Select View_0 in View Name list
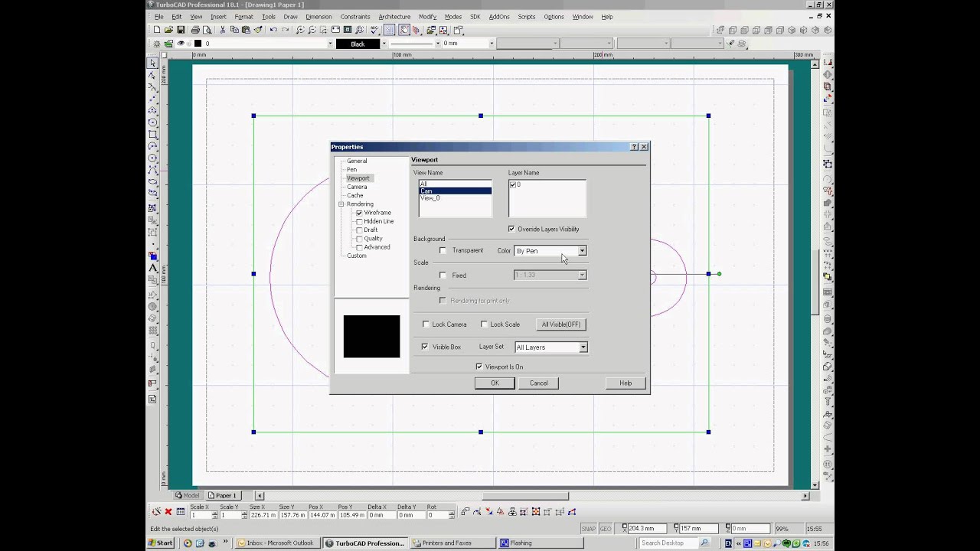This screenshot has height=551, width=980. tap(430, 198)
